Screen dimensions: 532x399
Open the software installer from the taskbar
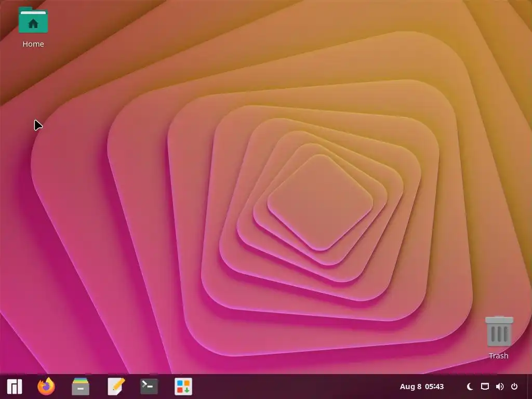point(183,387)
